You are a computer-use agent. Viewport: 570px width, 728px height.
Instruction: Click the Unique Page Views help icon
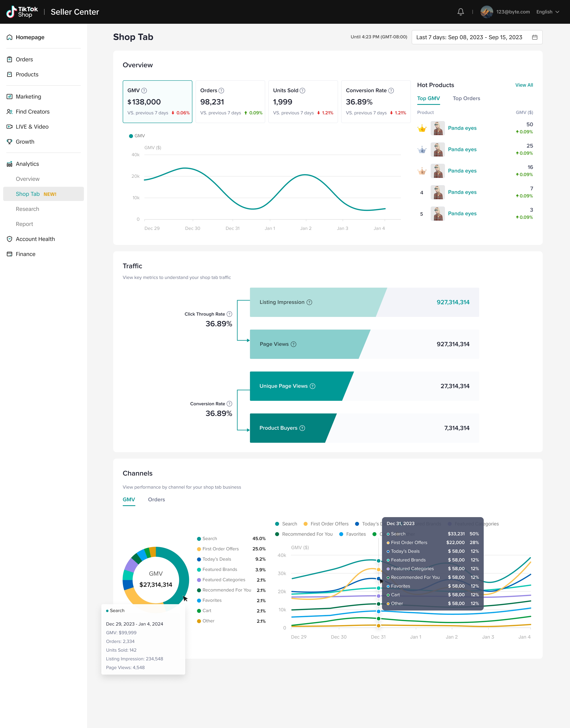point(312,386)
